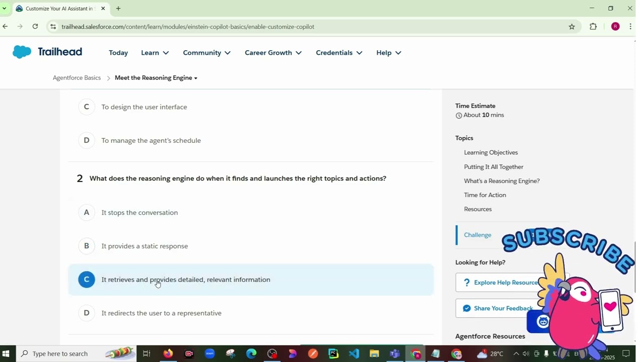
Task: Open Microsoft Teams from the taskbar
Action: tap(395, 353)
